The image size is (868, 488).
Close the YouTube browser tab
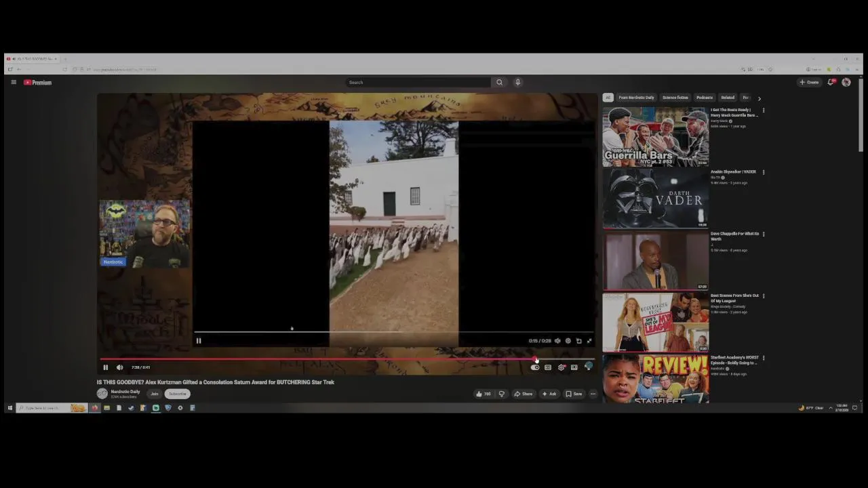coord(56,59)
